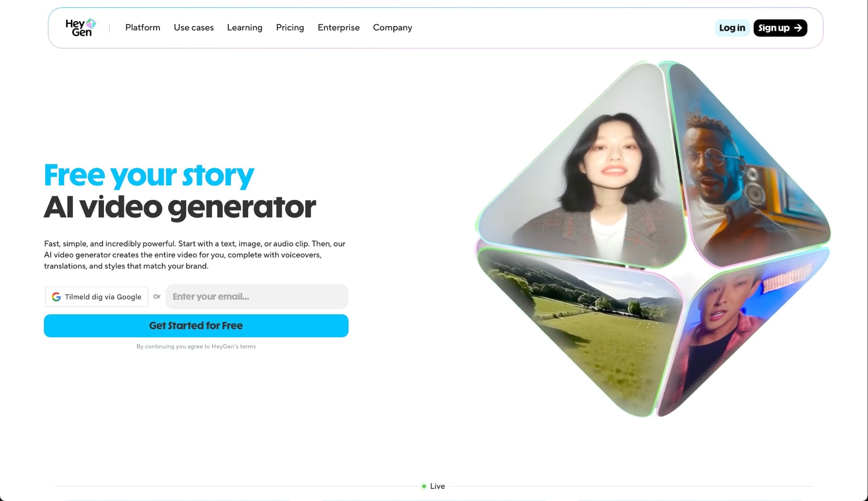The width and height of the screenshot is (868, 501).
Task: Expand the Learning menu
Action: click(x=244, y=28)
